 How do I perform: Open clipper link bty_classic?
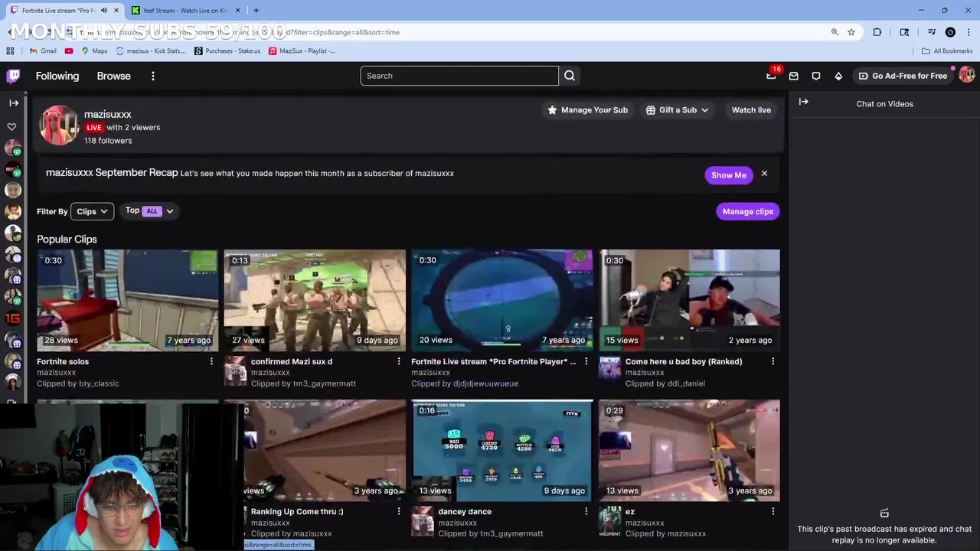99,383
